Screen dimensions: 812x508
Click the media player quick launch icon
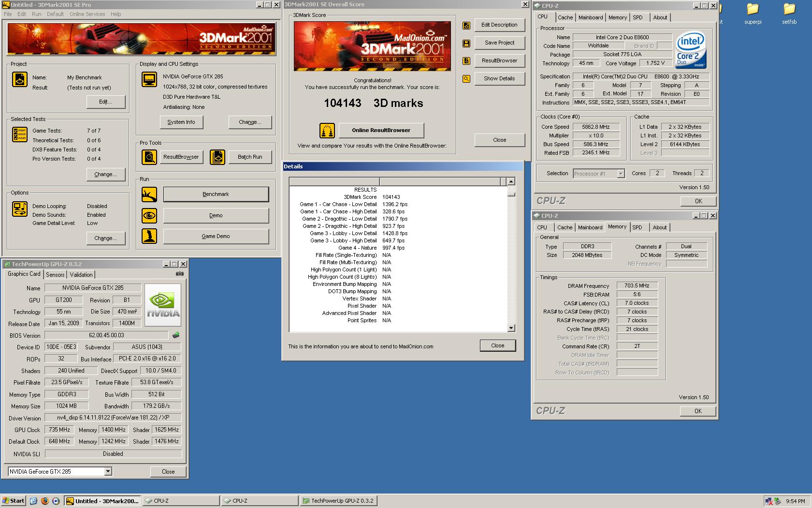(x=56, y=501)
